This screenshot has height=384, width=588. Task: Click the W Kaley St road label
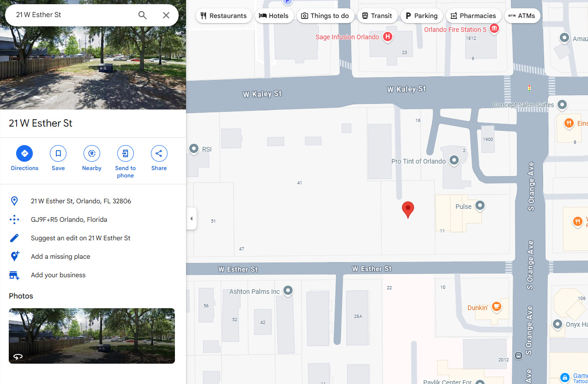pos(407,89)
